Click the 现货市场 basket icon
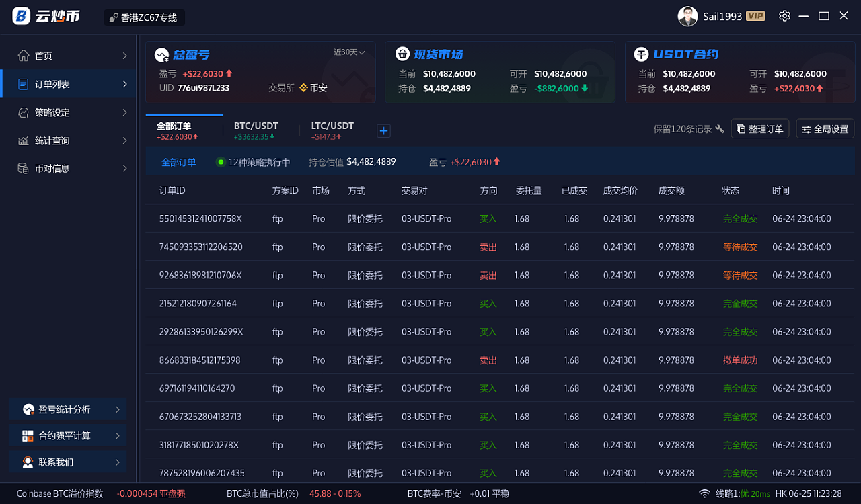The image size is (861, 504). point(402,54)
